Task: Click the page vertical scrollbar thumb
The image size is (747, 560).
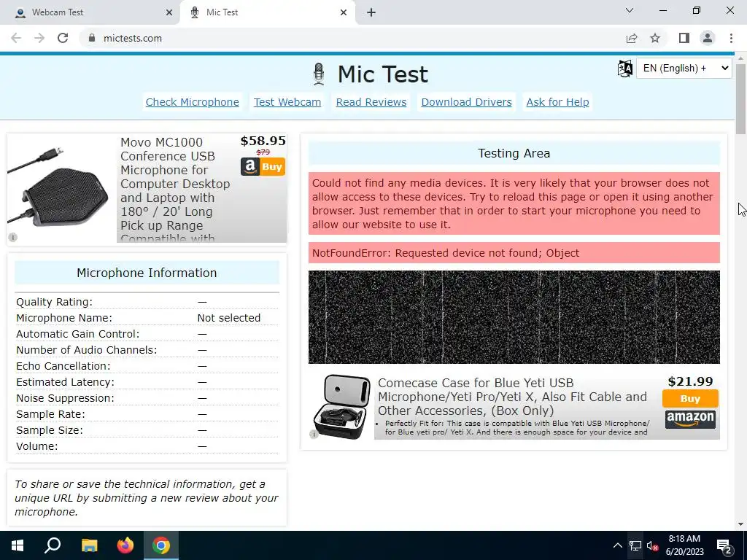Action: tap(741, 98)
